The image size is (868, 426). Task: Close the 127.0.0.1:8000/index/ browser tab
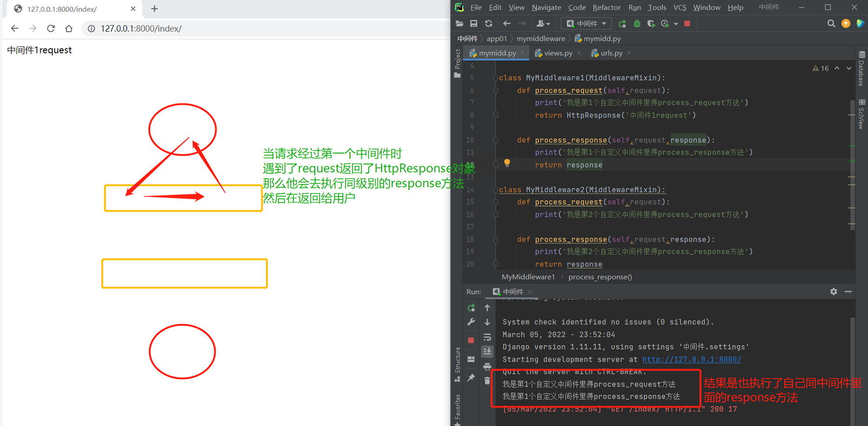(x=133, y=9)
